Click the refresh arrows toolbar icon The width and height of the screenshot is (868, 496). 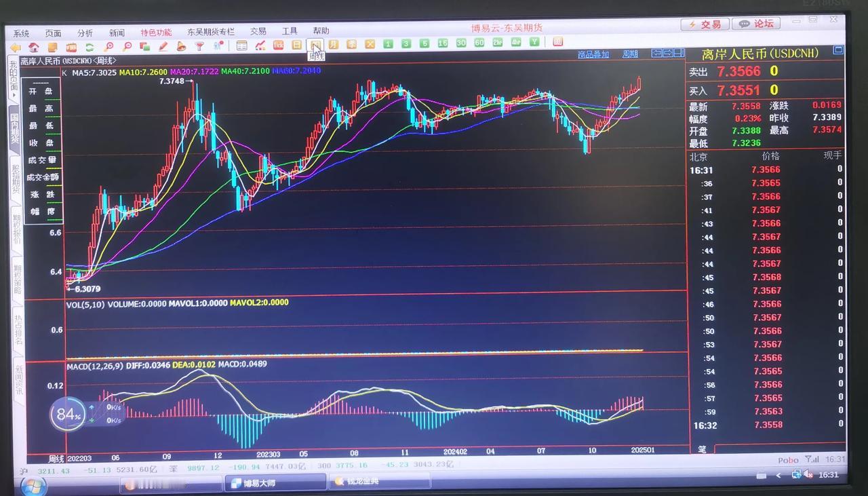coord(90,47)
